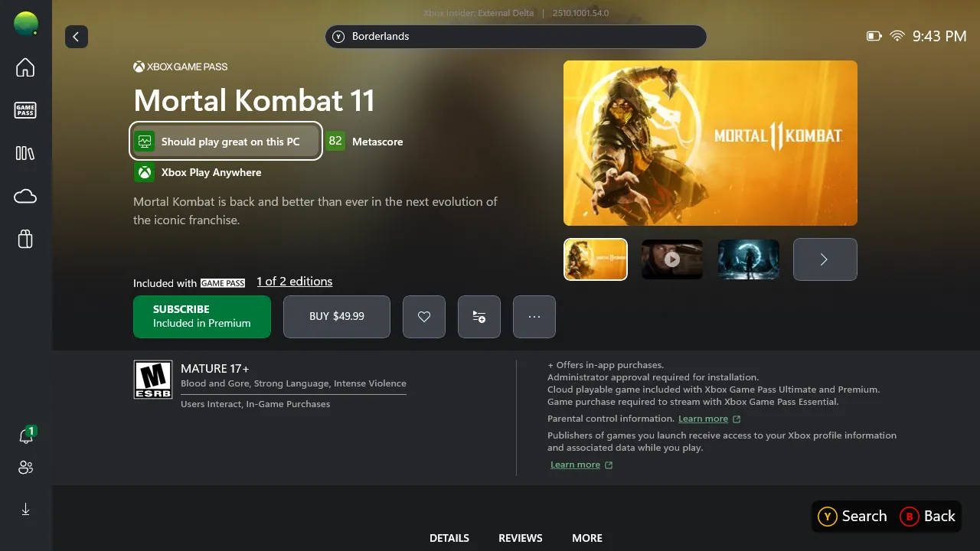Image resolution: width=980 pixels, height=551 pixels.
Task: Open the Home icon in sidebar
Action: coord(25,67)
